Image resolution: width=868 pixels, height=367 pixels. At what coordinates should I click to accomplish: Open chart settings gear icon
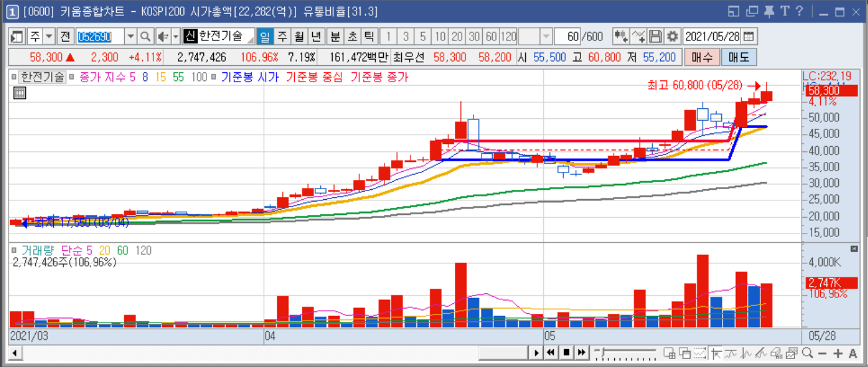click(x=673, y=36)
